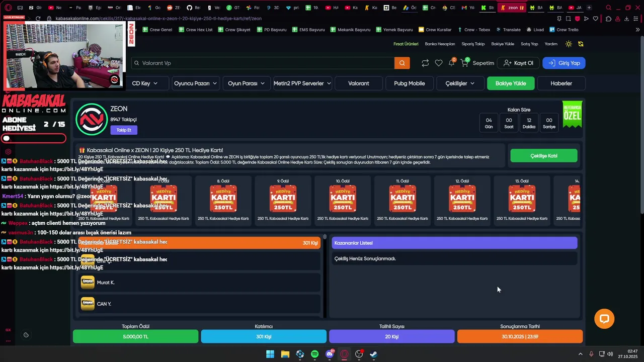Click the ZEON profile logo

tap(92, 120)
